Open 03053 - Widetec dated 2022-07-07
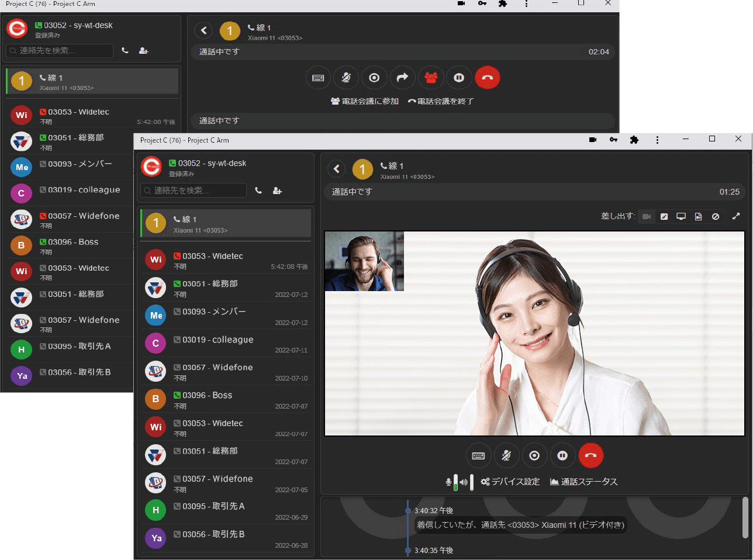The image size is (753, 560). pyautogui.click(x=226, y=428)
